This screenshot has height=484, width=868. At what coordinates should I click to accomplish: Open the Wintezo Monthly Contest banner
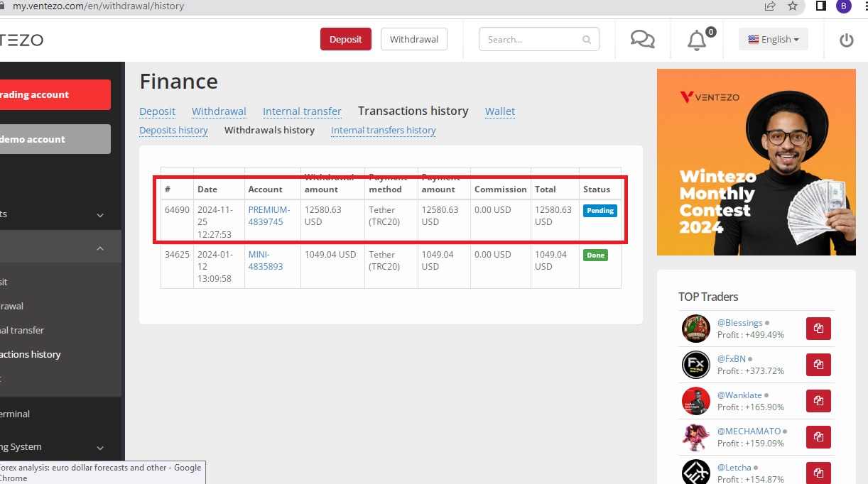(756, 162)
